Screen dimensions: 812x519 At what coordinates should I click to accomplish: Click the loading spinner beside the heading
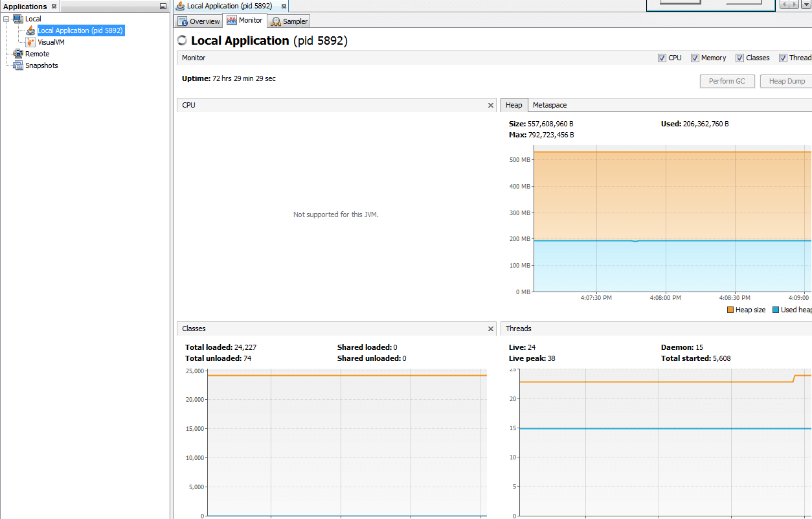point(182,40)
